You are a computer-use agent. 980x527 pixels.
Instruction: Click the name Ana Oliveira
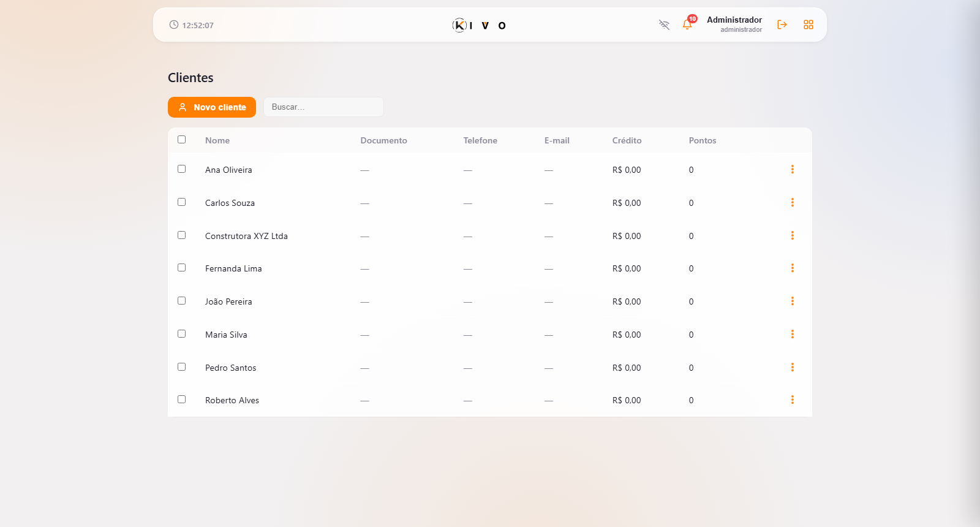pos(228,170)
